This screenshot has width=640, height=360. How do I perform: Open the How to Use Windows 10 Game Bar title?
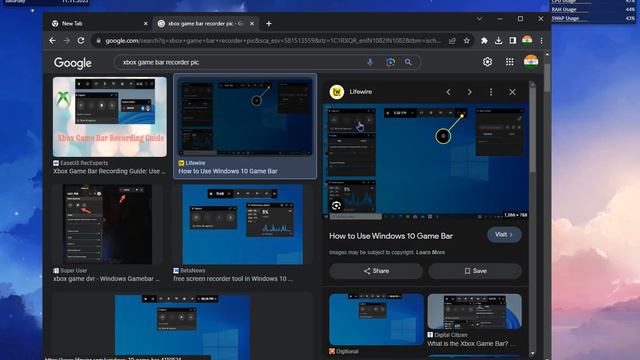[391, 236]
